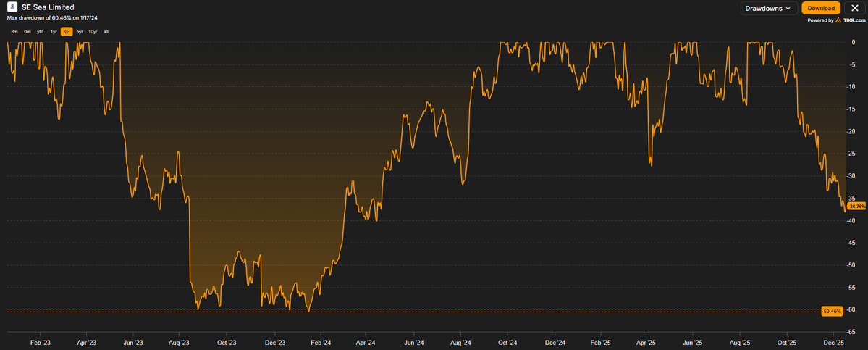Show the all-time range
Viewport: 868px width, 350px height.
[106, 32]
